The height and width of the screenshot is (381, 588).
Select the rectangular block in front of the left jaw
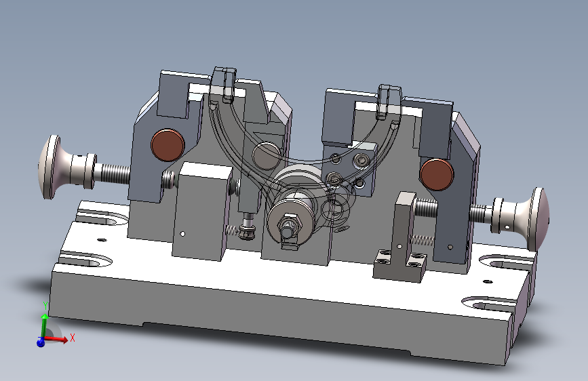click(x=201, y=212)
